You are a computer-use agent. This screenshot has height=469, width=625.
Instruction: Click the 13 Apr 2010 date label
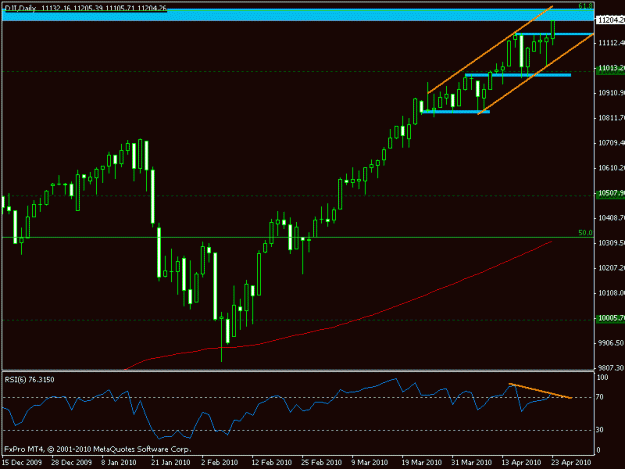[521, 463]
